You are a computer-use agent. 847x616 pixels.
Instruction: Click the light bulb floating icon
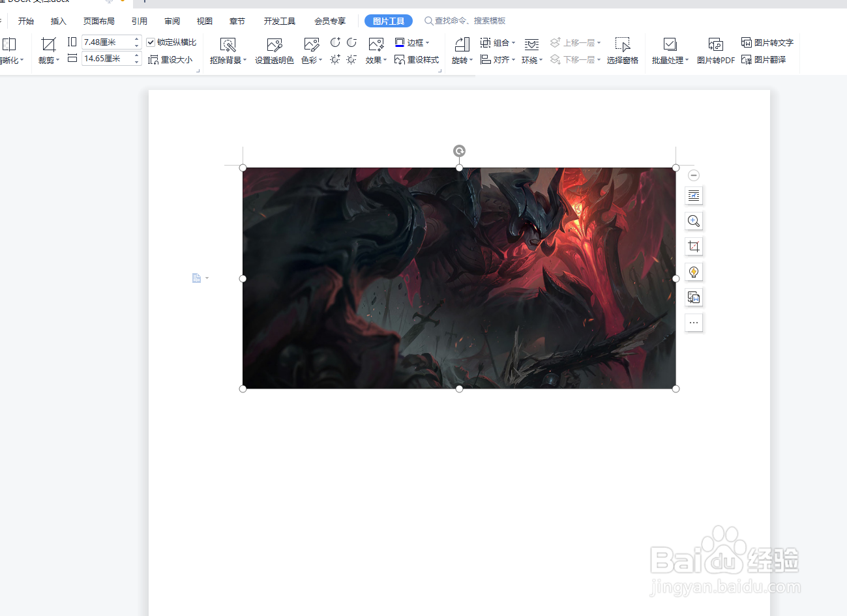click(x=694, y=272)
